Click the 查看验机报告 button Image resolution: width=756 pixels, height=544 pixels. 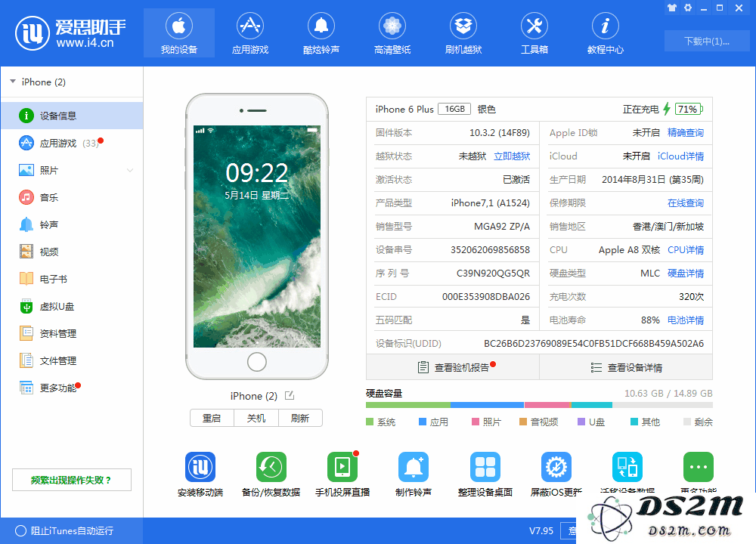click(x=453, y=367)
